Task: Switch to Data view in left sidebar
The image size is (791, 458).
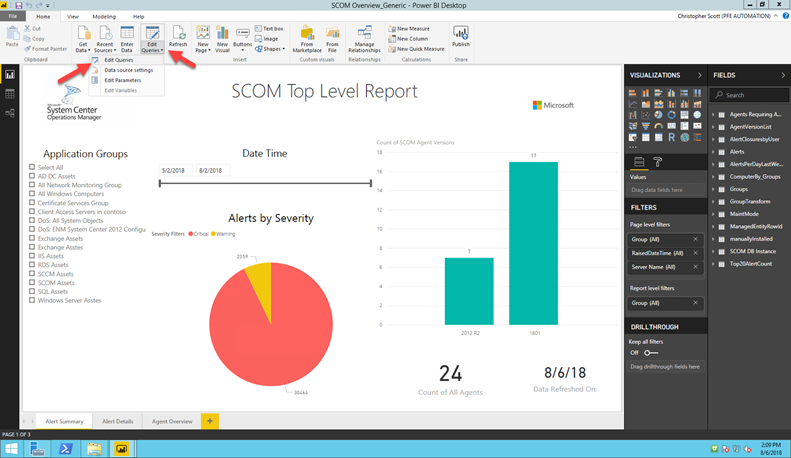Action: click(10, 94)
